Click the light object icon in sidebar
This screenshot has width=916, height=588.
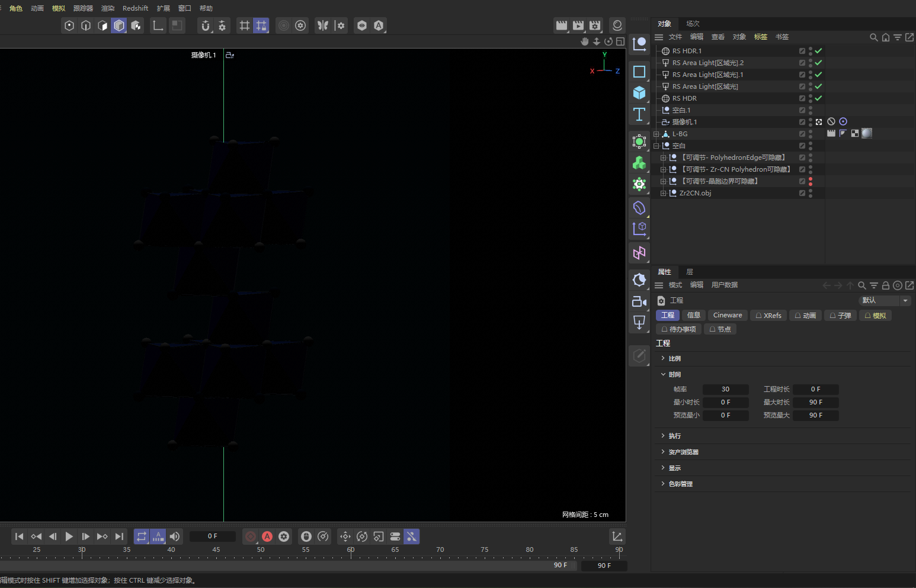tap(639, 323)
